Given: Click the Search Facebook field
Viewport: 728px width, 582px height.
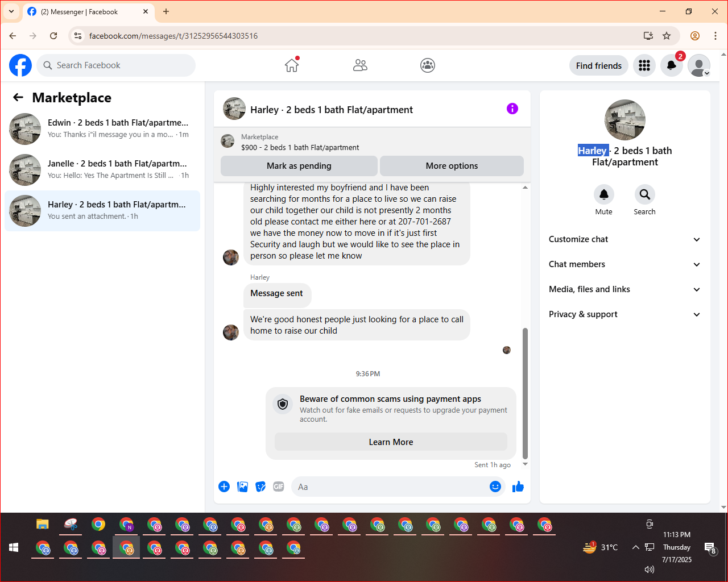Looking at the screenshot, I should coord(116,65).
